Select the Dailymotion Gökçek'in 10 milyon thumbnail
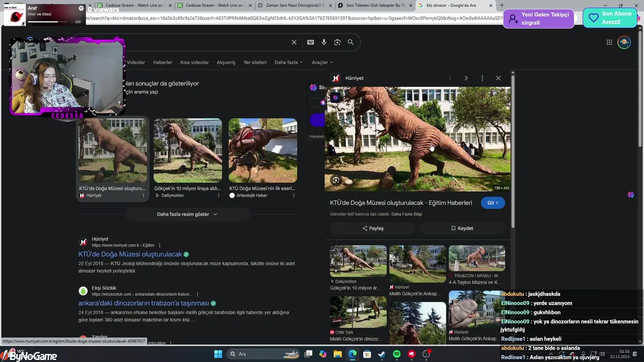 click(188, 150)
